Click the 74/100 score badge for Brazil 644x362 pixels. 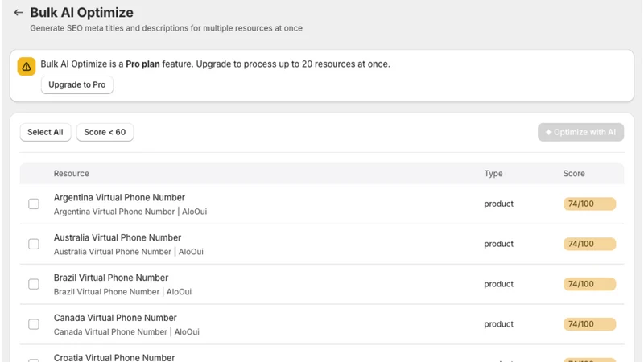tap(589, 284)
